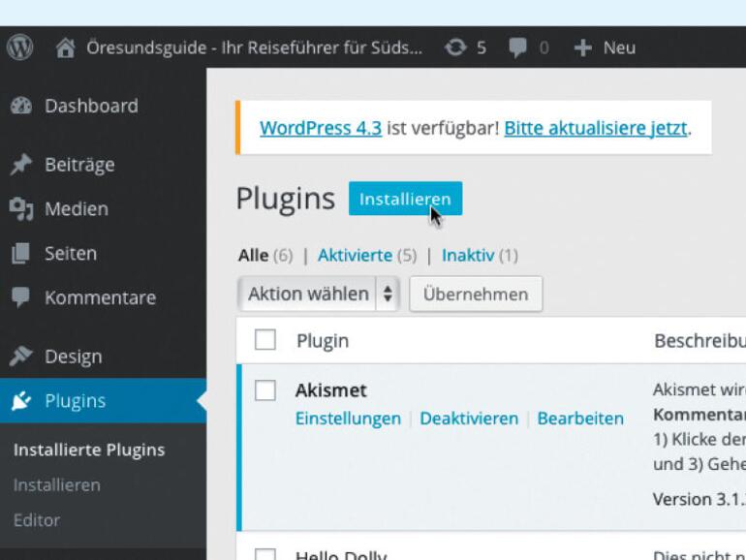Click the Bitte aktualisiere jetzt link
The width and height of the screenshot is (746, 560).
click(595, 128)
